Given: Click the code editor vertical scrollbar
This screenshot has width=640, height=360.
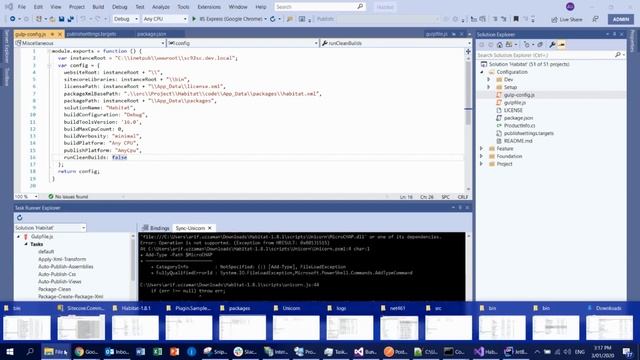Looking at the screenshot, I should (468, 121).
